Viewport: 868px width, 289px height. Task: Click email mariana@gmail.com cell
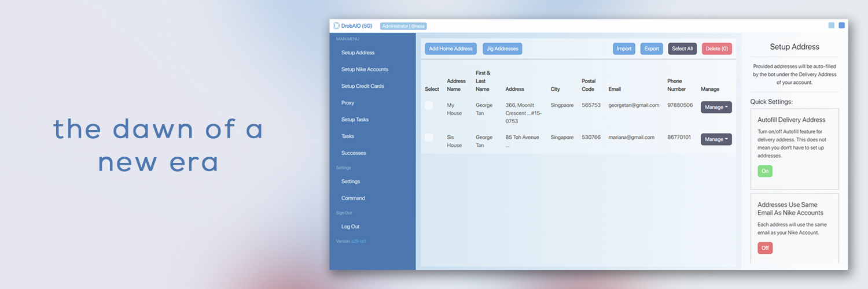point(631,138)
